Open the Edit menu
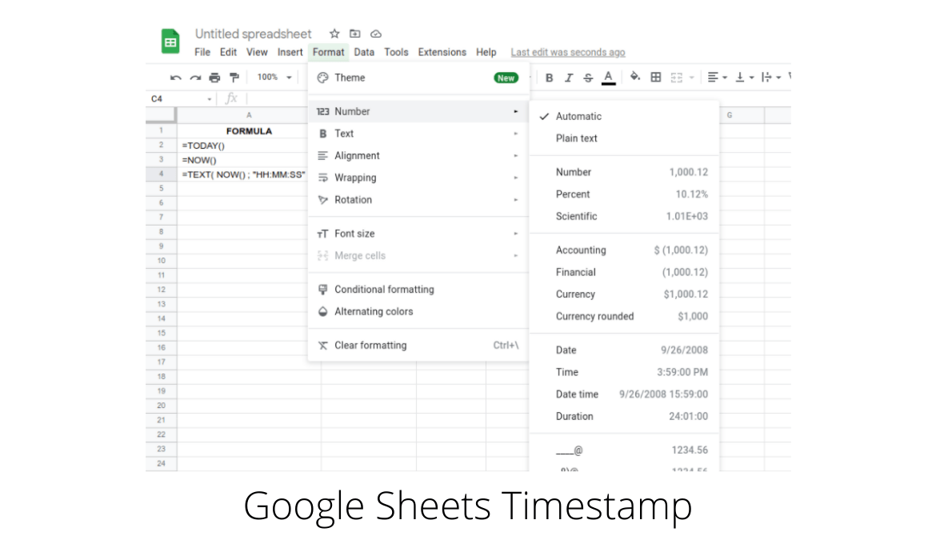 point(228,52)
